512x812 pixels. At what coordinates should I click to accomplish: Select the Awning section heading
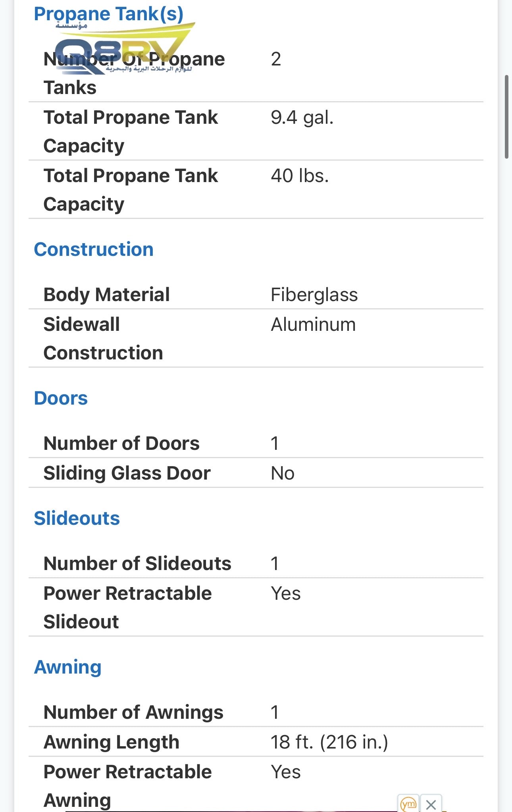[68, 667]
